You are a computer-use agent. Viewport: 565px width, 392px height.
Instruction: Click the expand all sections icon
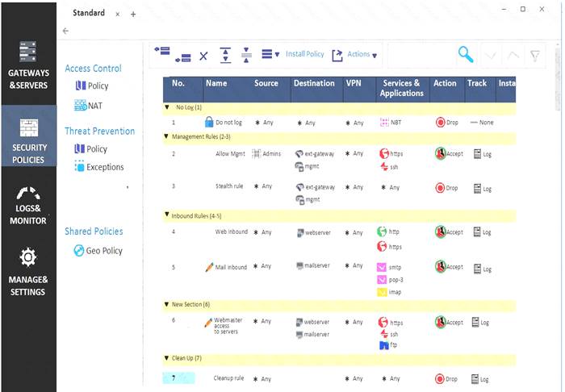[x=225, y=55]
